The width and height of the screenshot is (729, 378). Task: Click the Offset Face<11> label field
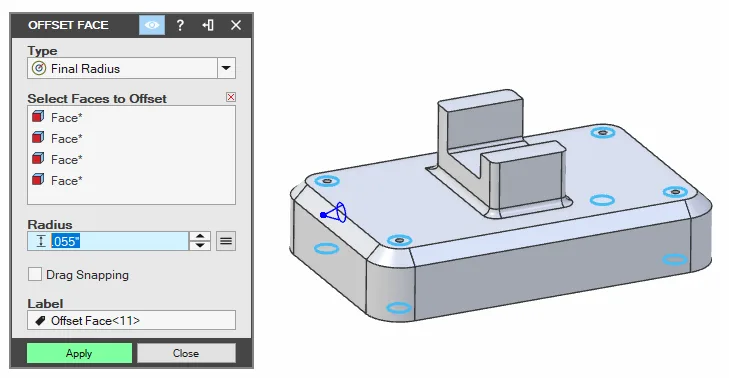132,320
